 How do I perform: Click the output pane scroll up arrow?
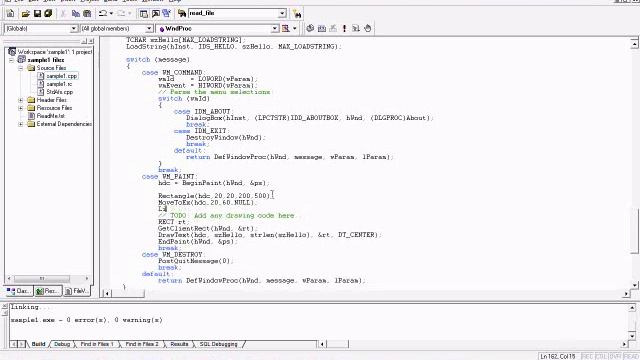point(632,307)
